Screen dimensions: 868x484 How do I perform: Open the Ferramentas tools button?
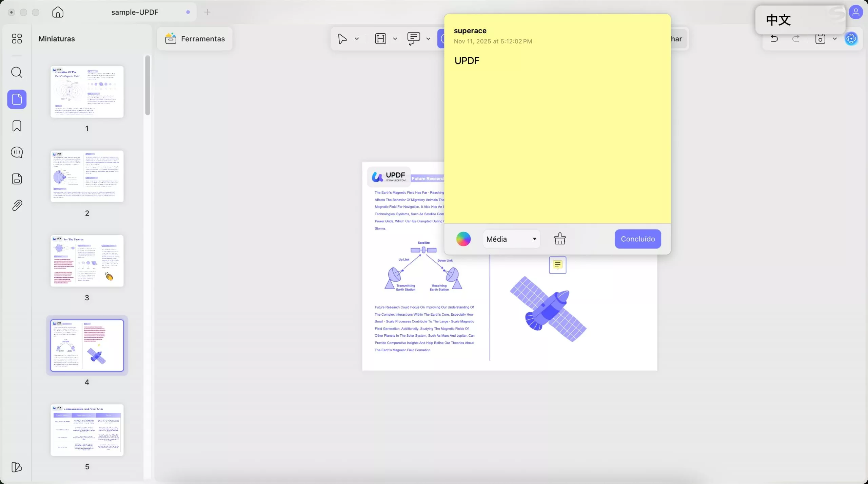click(x=195, y=39)
